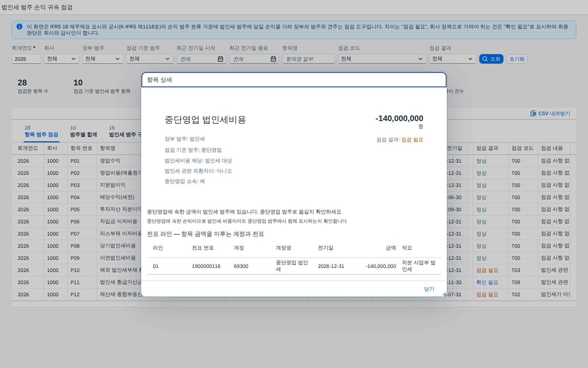Click the 점검 코드 table column header
Image resolution: width=588 pixels, height=368 pixels.
523,148
